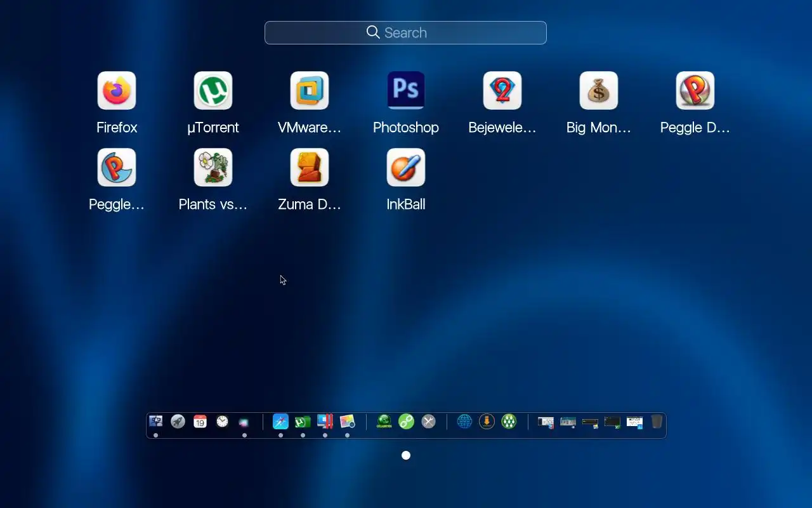The height and width of the screenshot is (508, 812).
Task: Open Safari compass icon in the dock
Action: pyautogui.click(x=280, y=422)
